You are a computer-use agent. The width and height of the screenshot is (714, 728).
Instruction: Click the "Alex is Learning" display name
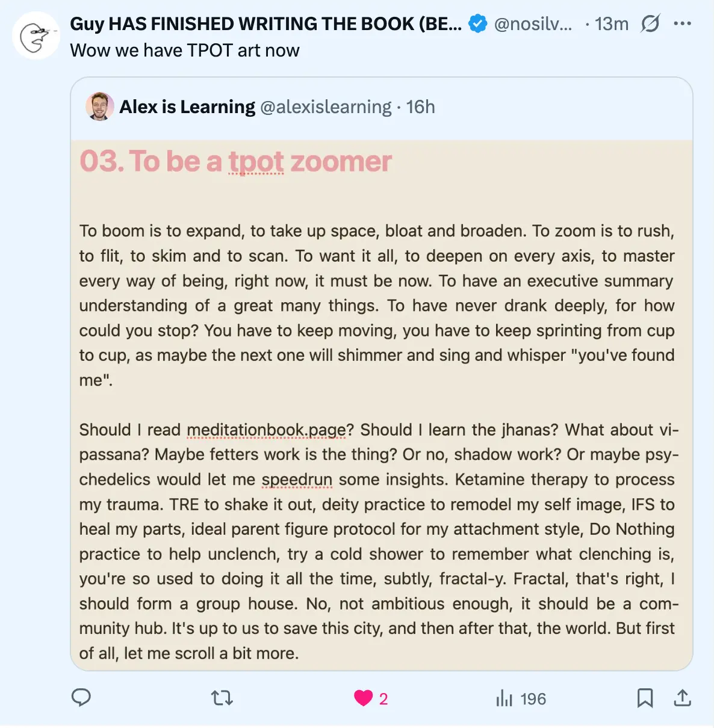(x=187, y=107)
